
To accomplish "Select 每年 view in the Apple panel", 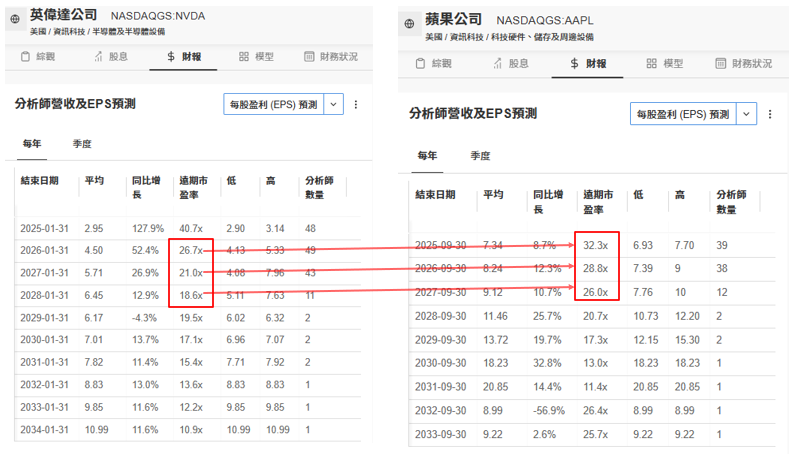I will click(x=427, y=156).
